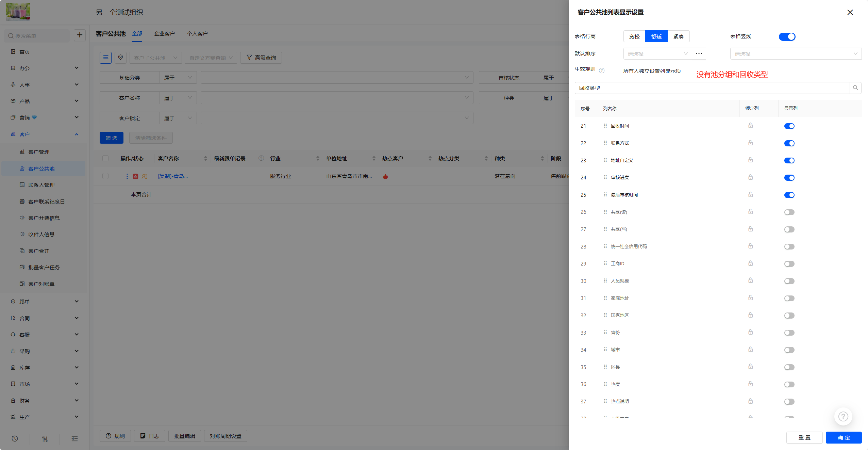Screen dimensions: 868x450
Task: Open the more options button beside 默认排序
Action: pos(699,54)
